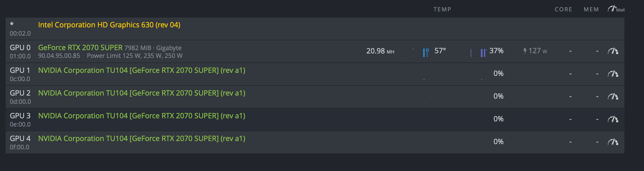Click the 0% fan reading for GPU 4
This screenshot has height=171, width=644.
tap(498, 142)
